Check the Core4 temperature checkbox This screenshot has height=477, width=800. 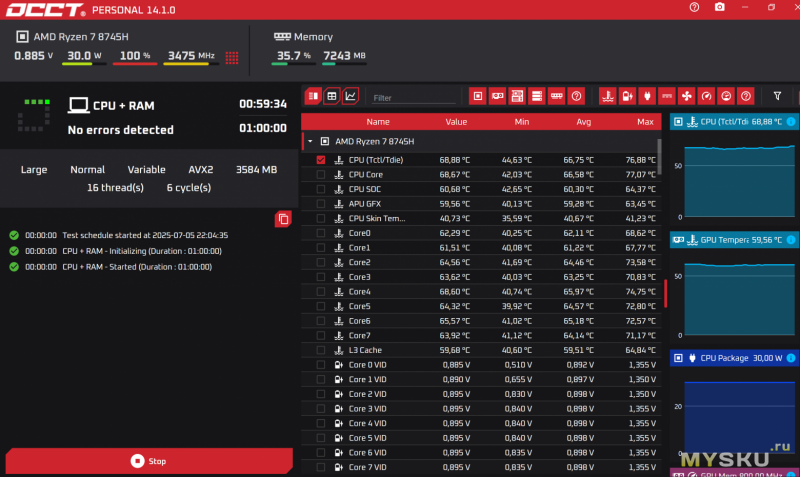(320, 292)
